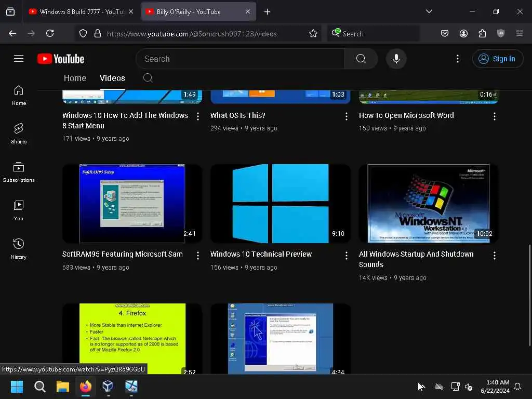This screenshot has width=532, height=399.
Task: Click the Sign in button
Action: [497, 59]
